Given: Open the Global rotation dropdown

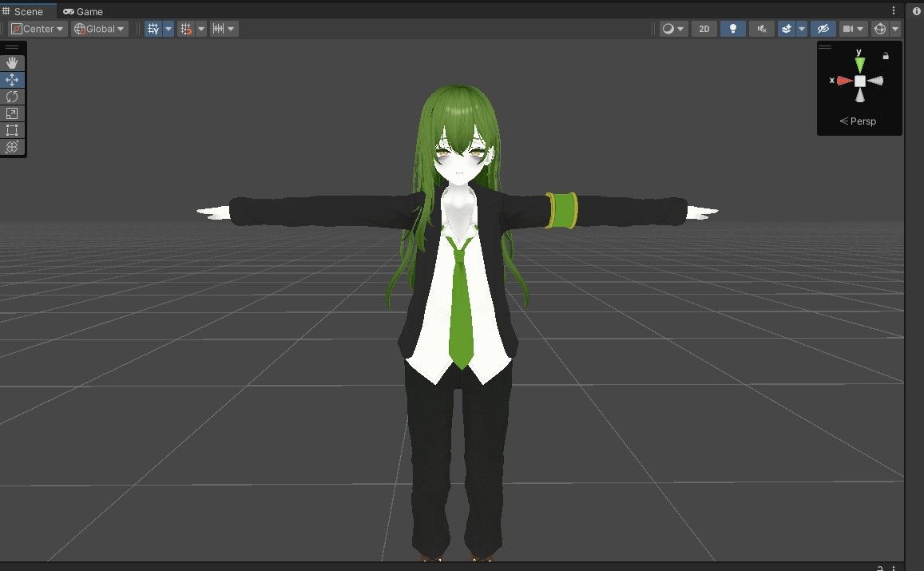Looking at the screenshot, I should (x=100, y=29).
